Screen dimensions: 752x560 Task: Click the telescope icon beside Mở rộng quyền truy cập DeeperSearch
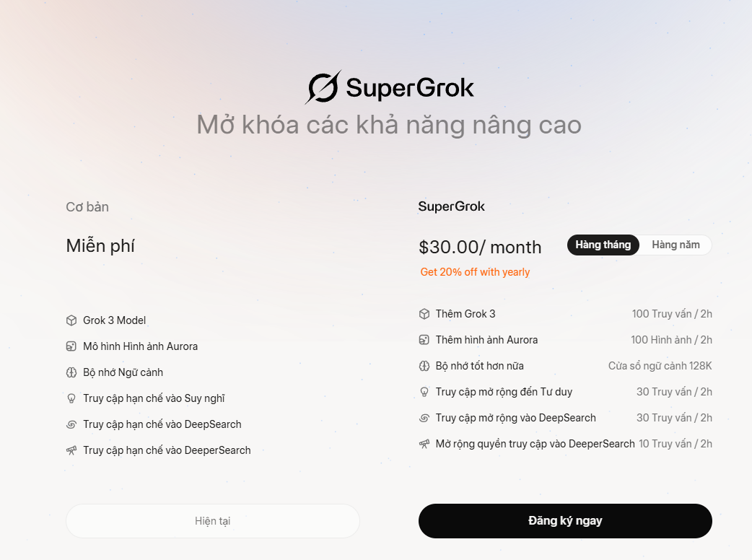point(424,444)
